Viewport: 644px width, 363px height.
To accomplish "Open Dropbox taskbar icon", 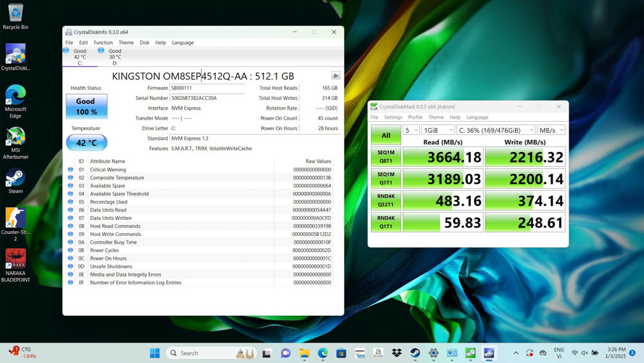I will coord(396,353).
